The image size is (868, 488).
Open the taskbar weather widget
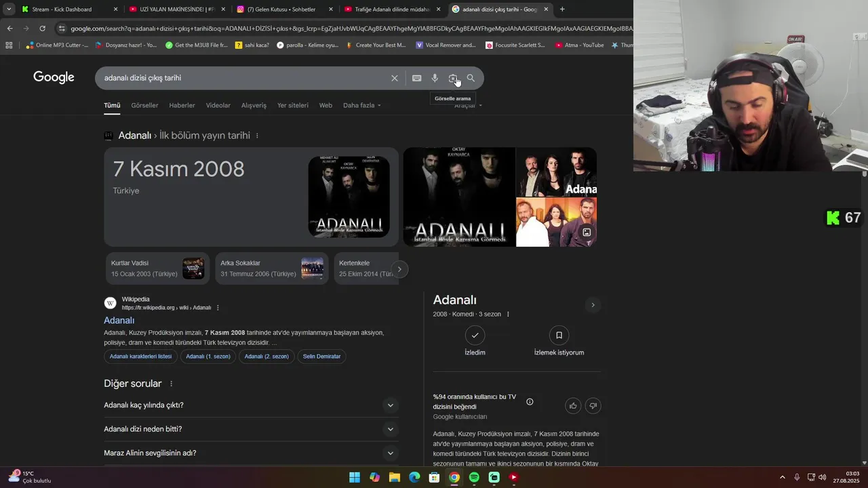[x=29, y=476]
